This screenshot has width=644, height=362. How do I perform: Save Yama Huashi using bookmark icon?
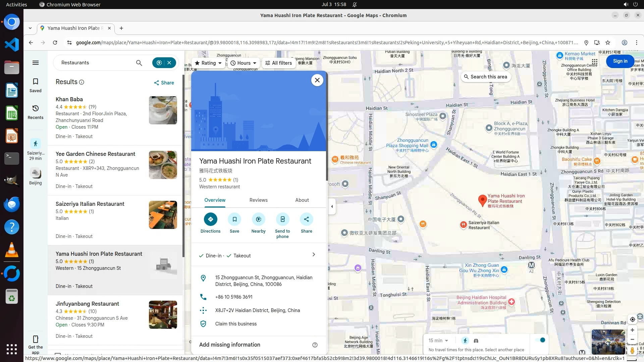234,219
